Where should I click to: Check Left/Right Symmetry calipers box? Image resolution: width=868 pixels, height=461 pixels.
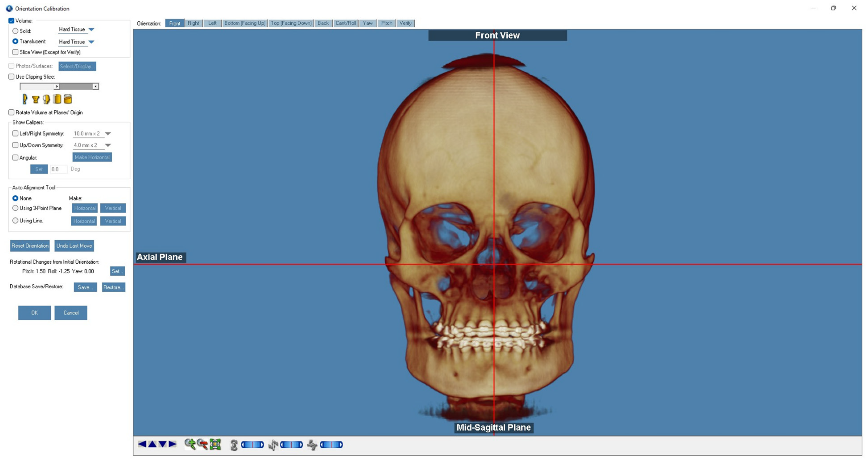[16, 134]
